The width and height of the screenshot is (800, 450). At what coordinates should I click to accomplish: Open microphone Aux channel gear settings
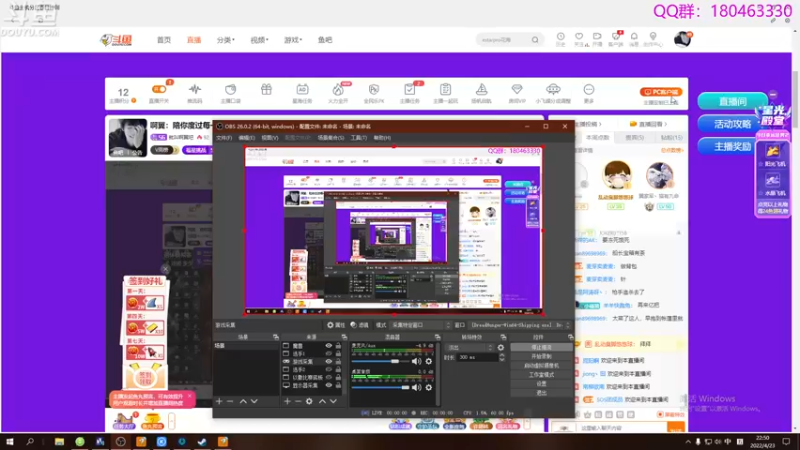(x=429, y=361)
